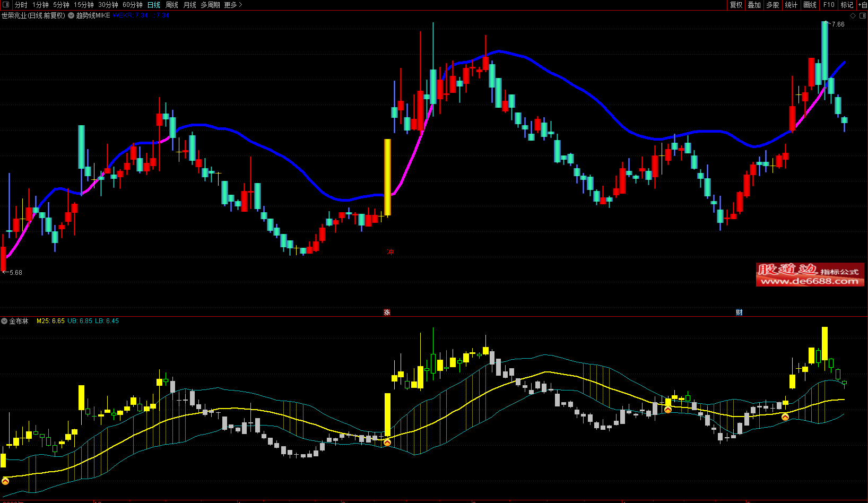Screen dimensions: 868x503
Task: Click the red 冲 signal marker
Action: 390,252
